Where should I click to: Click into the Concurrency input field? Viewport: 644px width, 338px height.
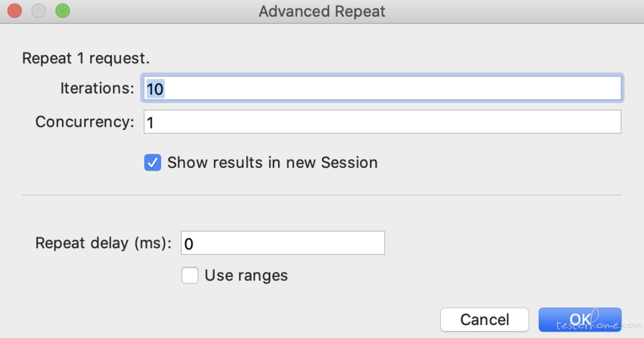(x=382, y=122)
